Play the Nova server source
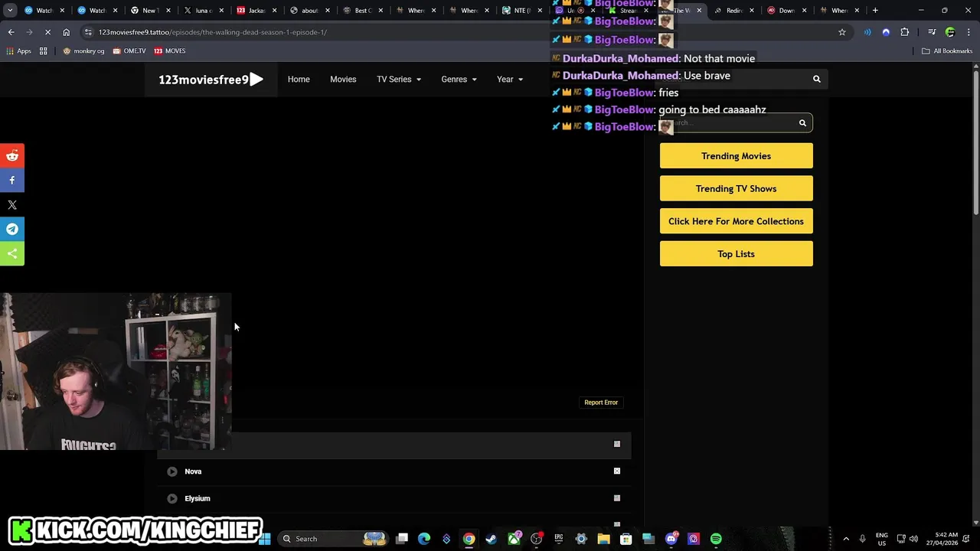Screen dimensions: 980x551 172,471
